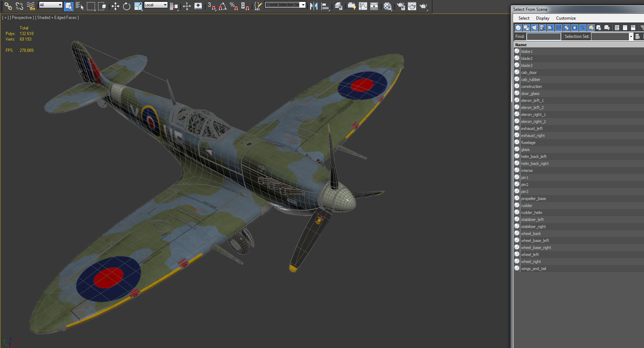
Task: Open Select by Name from main toolbar
Action: 79,6
